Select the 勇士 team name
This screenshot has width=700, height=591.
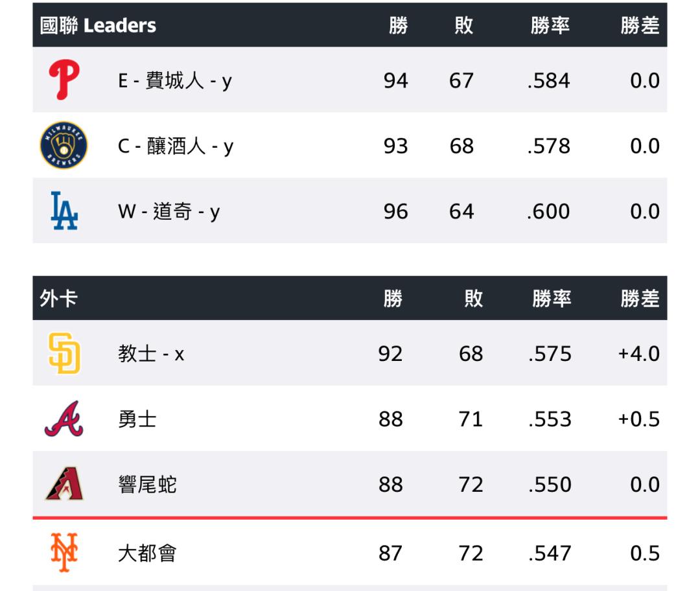[137, 419]
